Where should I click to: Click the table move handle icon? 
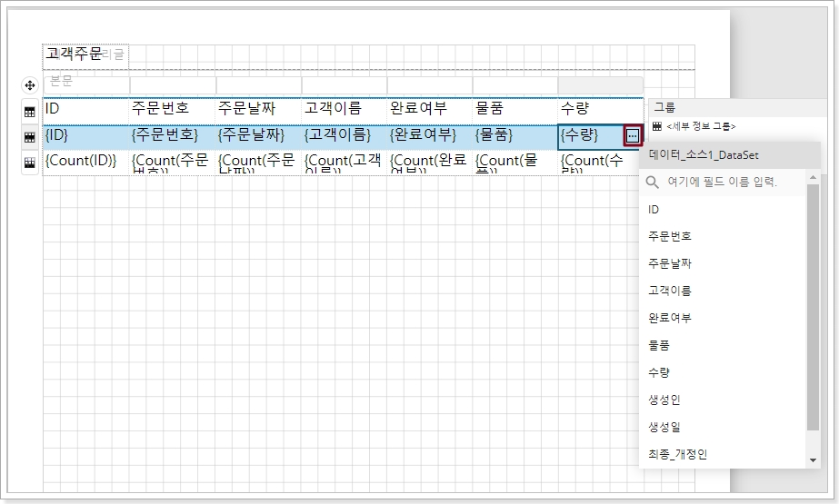coord(29,85)
